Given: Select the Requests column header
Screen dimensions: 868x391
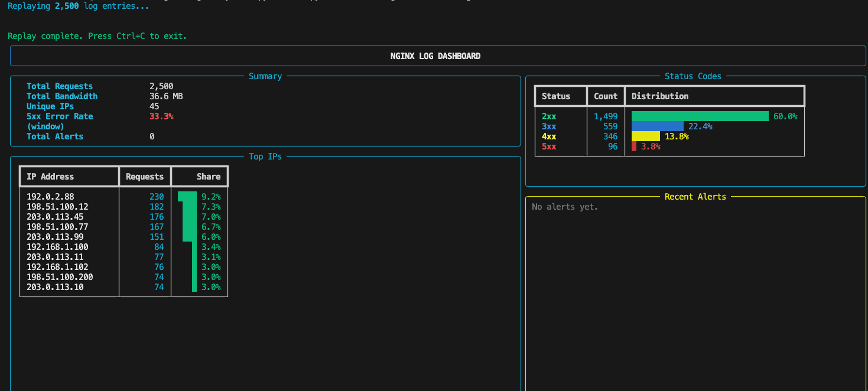Looking at the screenshot, I should pyautogui.click(x=145, y=176).
